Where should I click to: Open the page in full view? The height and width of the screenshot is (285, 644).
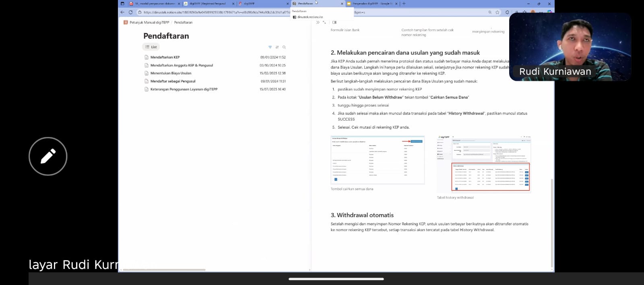324,23
